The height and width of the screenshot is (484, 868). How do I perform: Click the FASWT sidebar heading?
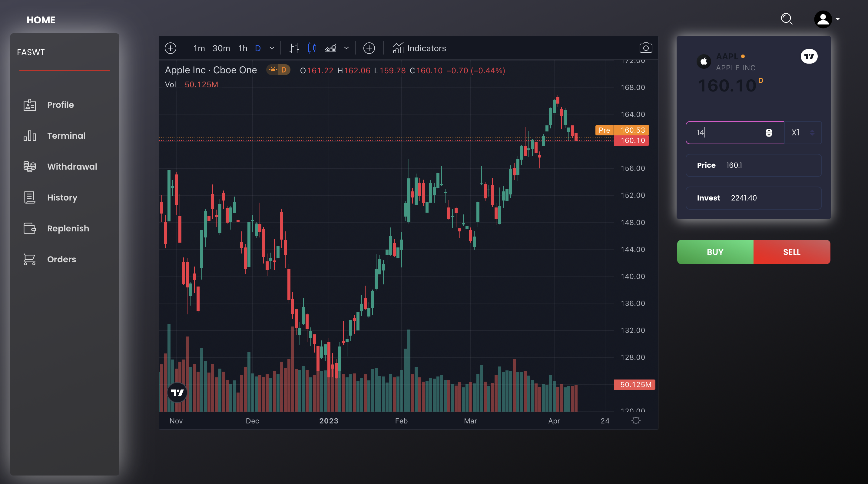click(31, 52)
